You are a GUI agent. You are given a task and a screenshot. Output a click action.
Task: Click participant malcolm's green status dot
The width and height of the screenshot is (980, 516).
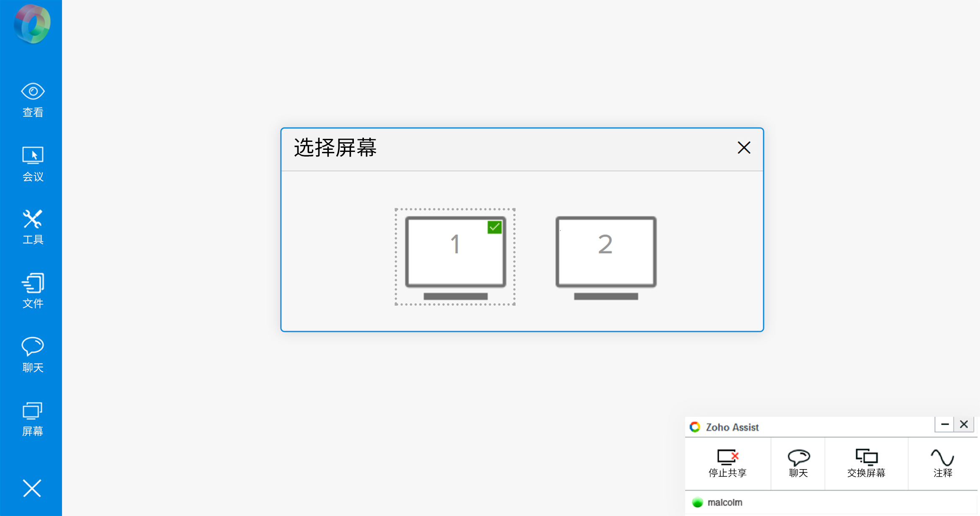coord(697,502)
